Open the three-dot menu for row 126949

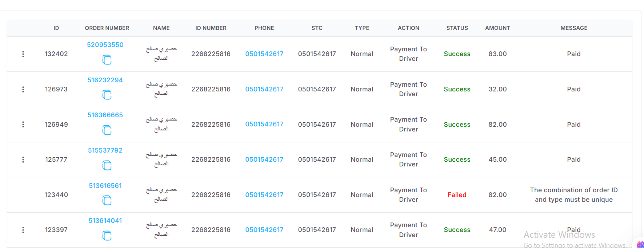(x=23, y=125)
